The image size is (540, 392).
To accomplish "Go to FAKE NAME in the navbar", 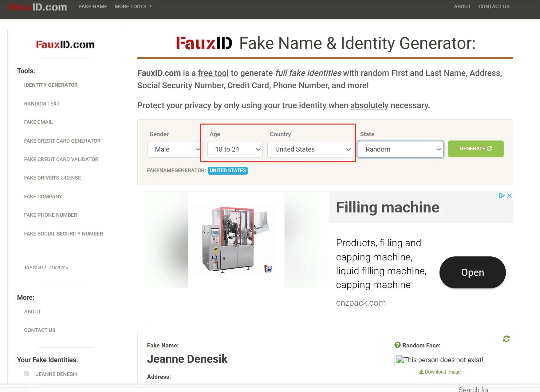I will pyautogui.click(x=93, y=6).
